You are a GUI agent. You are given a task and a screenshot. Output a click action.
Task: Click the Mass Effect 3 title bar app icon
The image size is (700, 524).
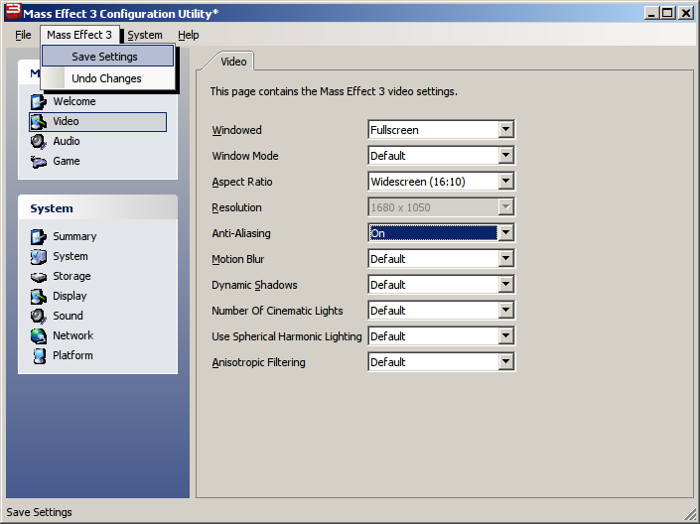13,11
